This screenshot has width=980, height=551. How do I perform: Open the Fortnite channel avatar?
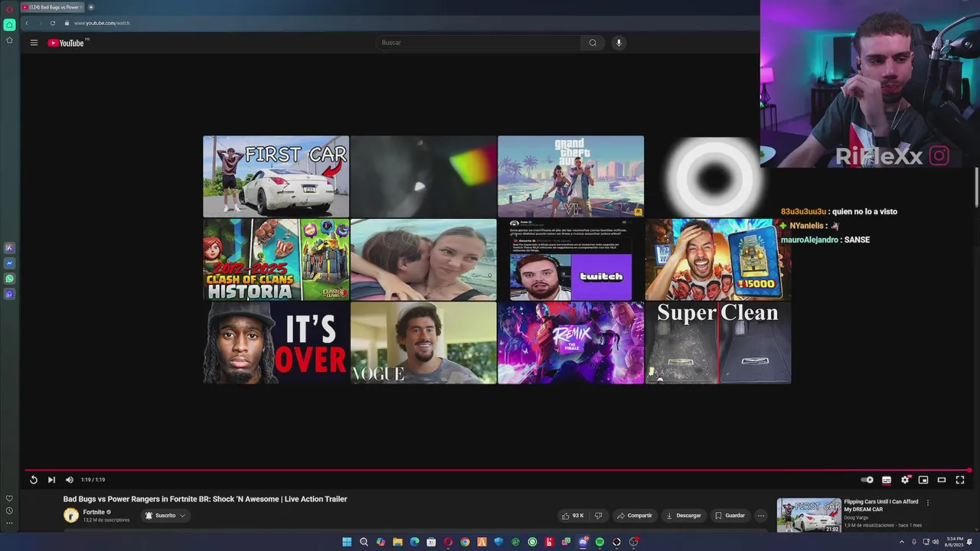click(71, 516)
